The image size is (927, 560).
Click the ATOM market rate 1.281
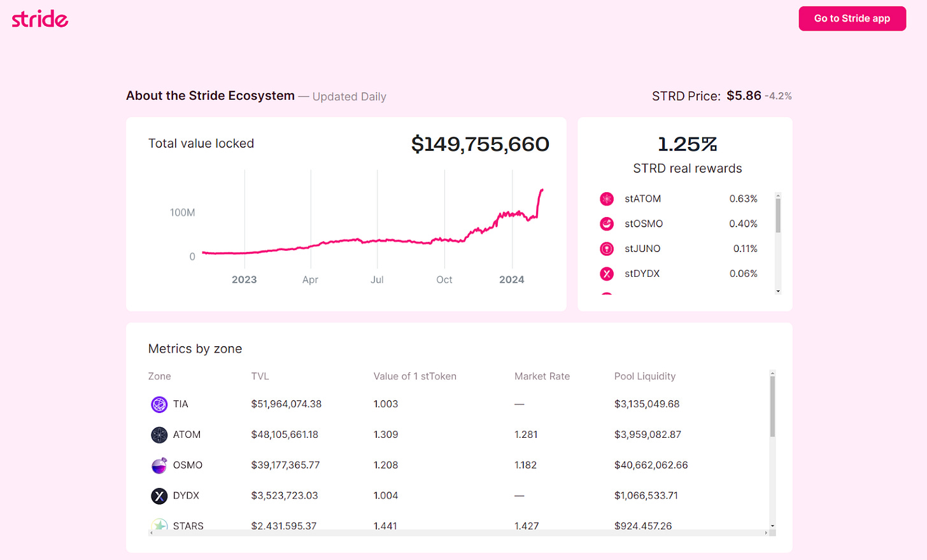[526, 435]
